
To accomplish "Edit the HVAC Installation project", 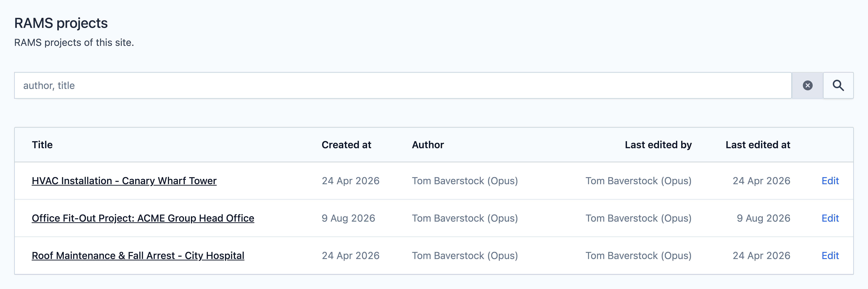I will tap(830, 181).
